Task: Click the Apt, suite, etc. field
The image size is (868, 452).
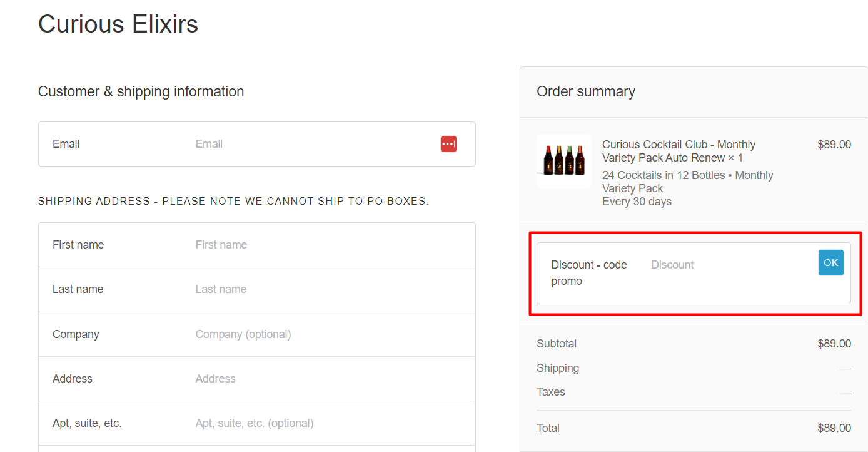Action: (x=257, y=423)
